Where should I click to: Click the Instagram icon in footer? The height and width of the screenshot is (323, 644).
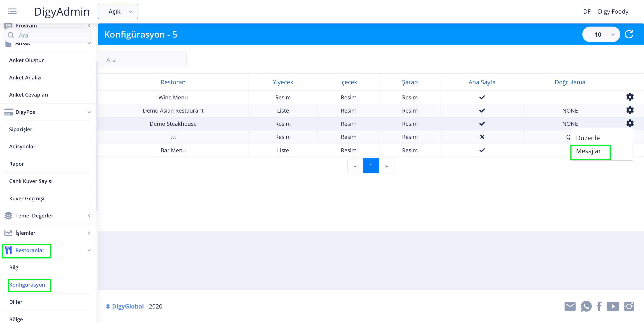pos(629,306)
